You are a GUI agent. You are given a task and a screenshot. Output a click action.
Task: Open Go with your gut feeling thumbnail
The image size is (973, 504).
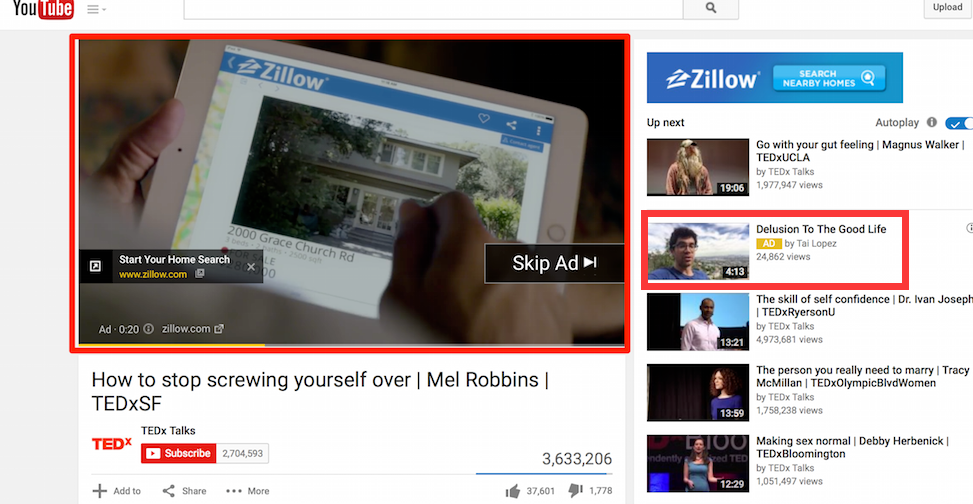tap(697, 167)
